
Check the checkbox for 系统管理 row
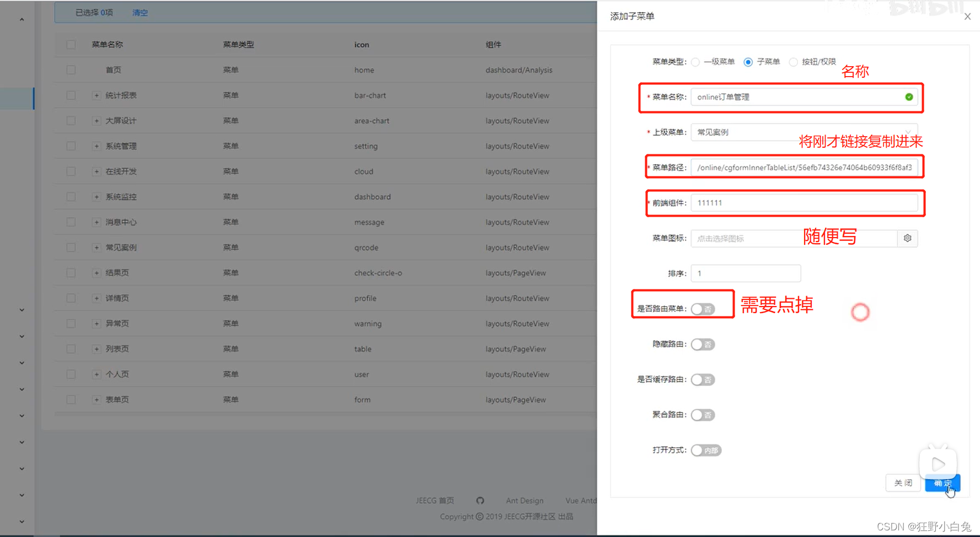tap(71, 146)
